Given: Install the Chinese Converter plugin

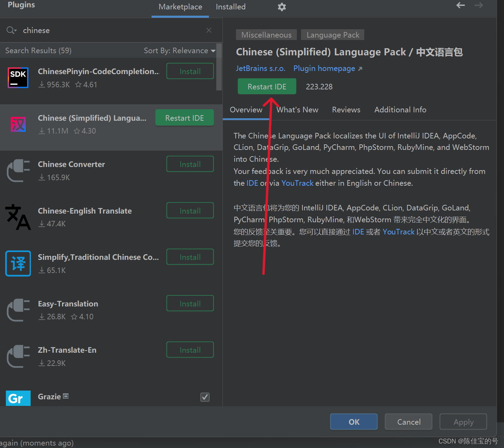Looking at the screenshot, I should click(190, 164).
